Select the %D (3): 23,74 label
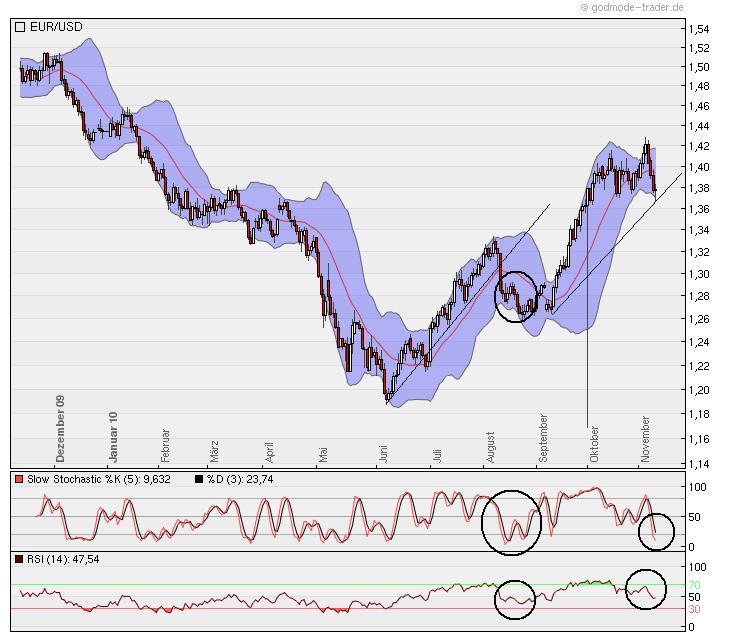Viewport: 730px width, 641px height. click(240, 479)
